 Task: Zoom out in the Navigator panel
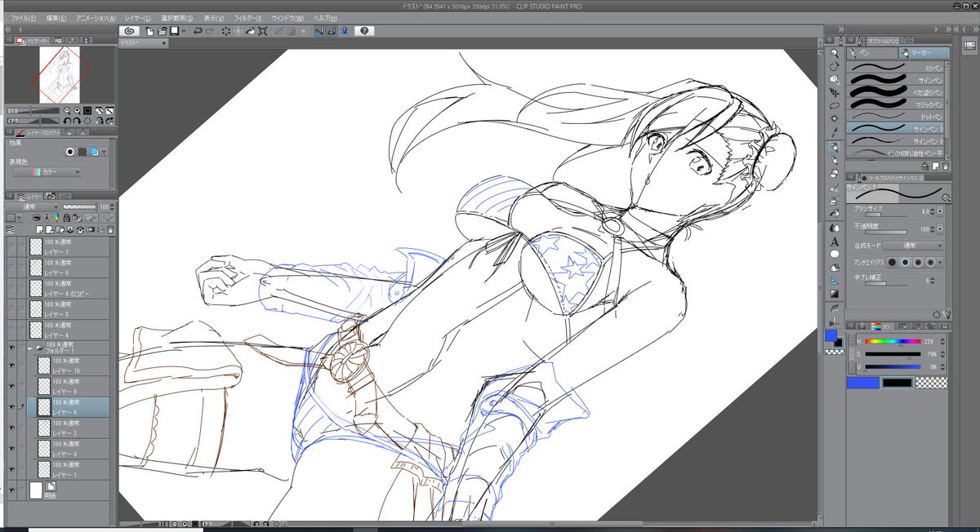point(69,110)
